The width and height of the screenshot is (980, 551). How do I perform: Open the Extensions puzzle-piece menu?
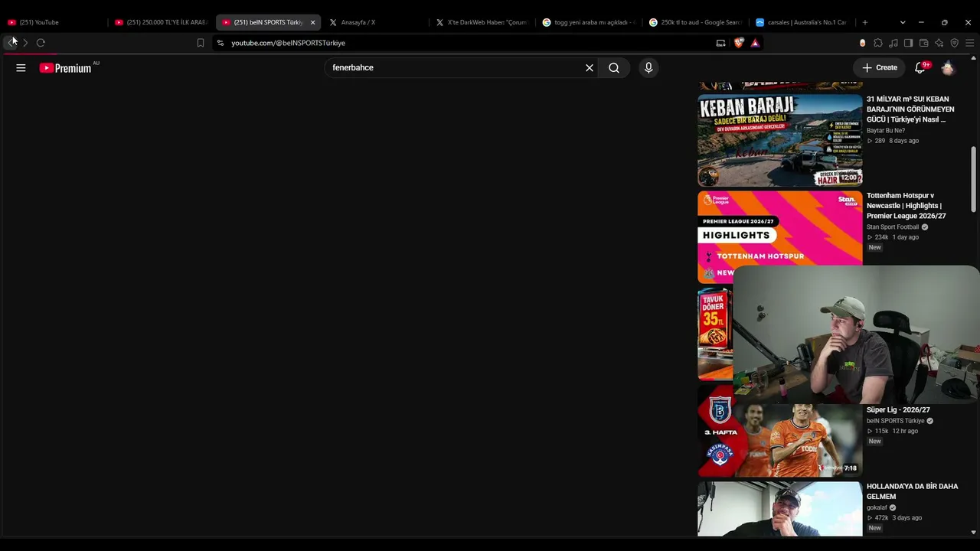[878, 43]
